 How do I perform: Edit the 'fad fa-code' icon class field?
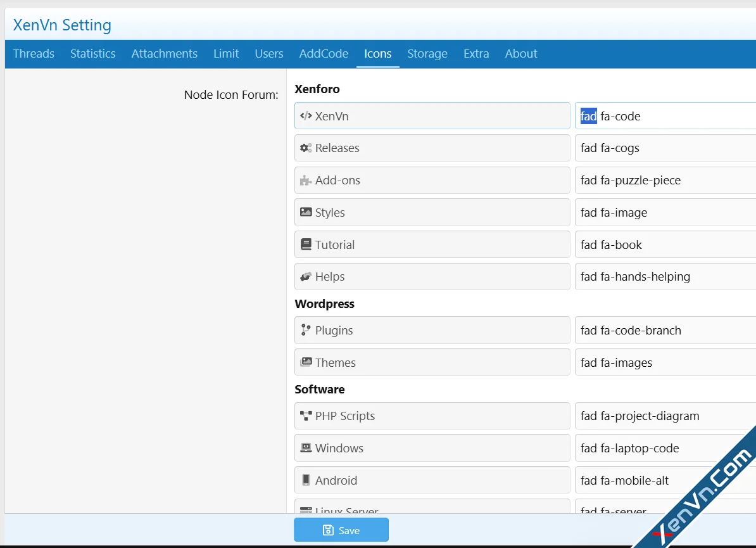pyautogui.click(x=665, y=116)
